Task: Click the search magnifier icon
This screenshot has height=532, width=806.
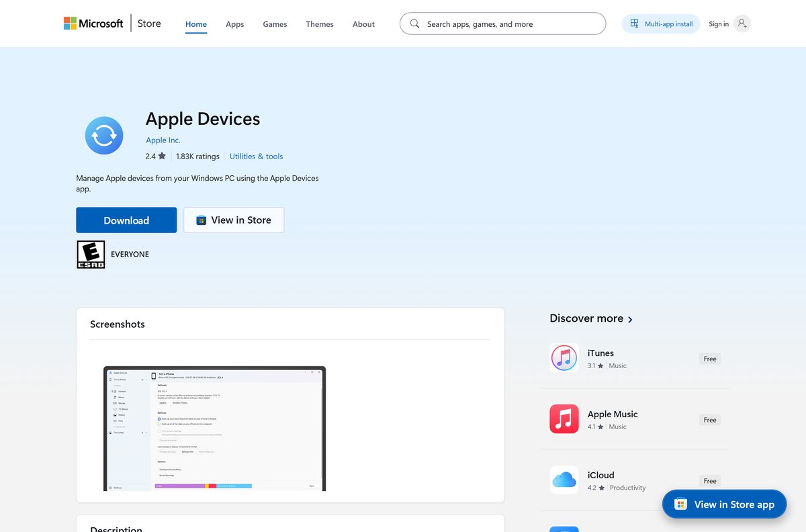Action: click(414, 24)
